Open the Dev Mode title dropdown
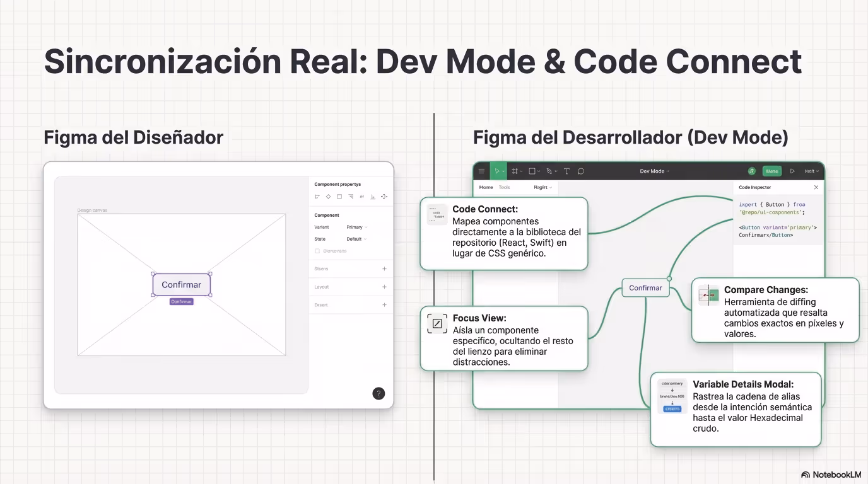The height and width of the screenshot is (484, 868). 655,171
